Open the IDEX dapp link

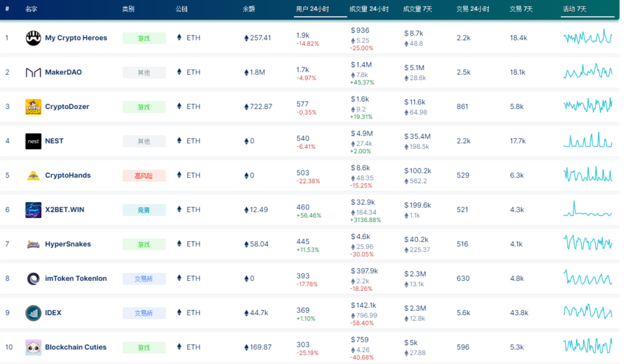point(53,313)
